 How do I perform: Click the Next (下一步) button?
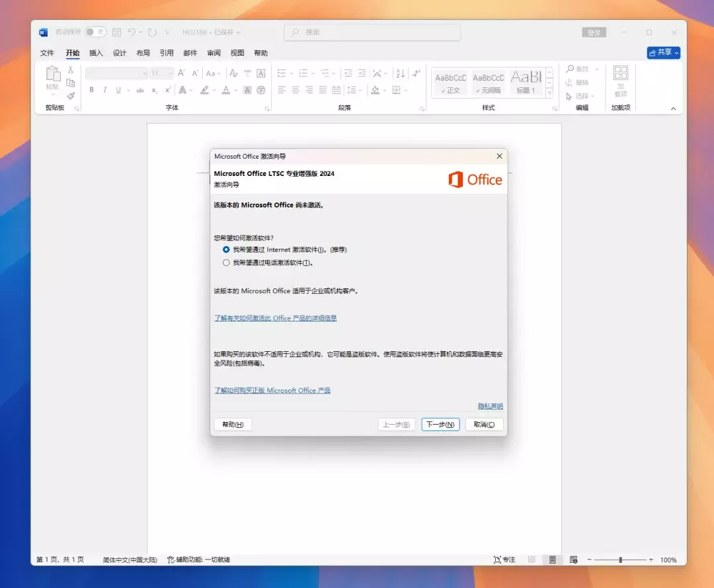coord(440,425)
